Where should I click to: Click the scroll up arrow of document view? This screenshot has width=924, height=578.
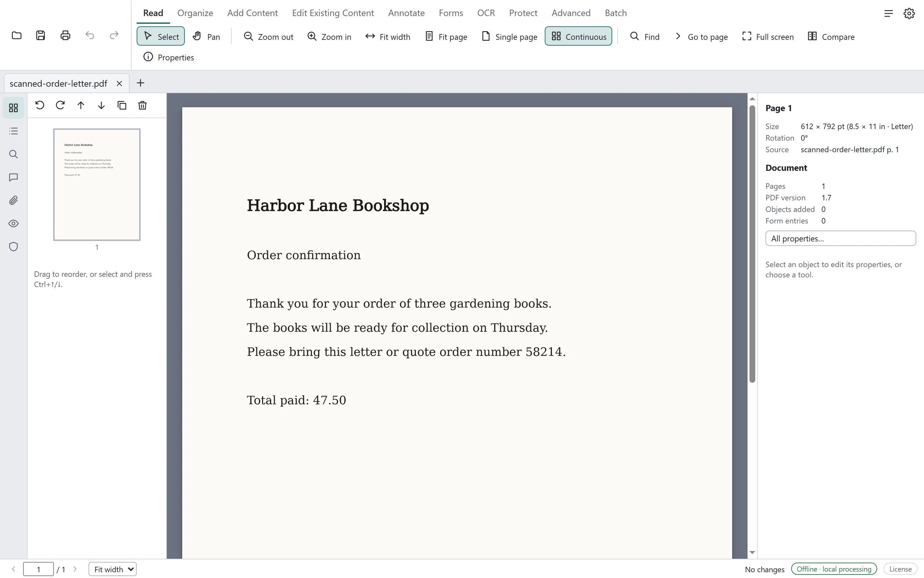point(752,99)
